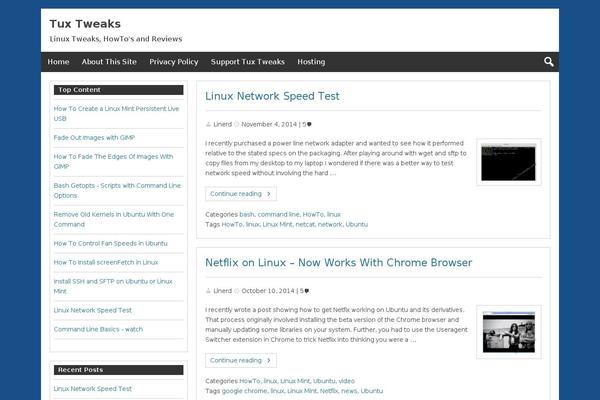
Task: Click the Tux Tweaks site title
Action: pos(85,24)
